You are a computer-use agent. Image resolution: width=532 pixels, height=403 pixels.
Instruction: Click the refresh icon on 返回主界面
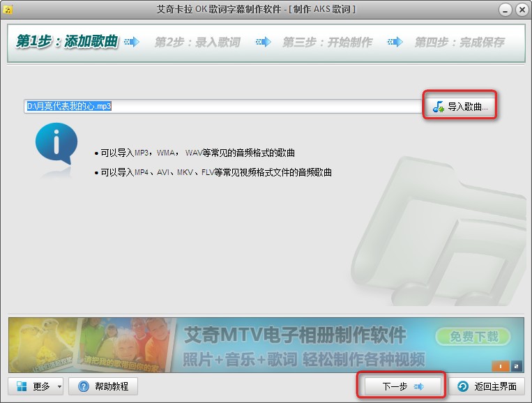(463, 386)
